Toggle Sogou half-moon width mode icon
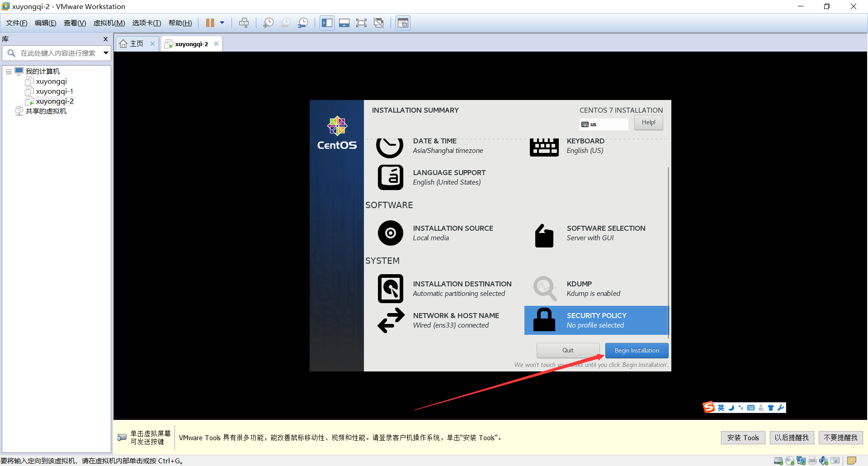 pos(731,408)
